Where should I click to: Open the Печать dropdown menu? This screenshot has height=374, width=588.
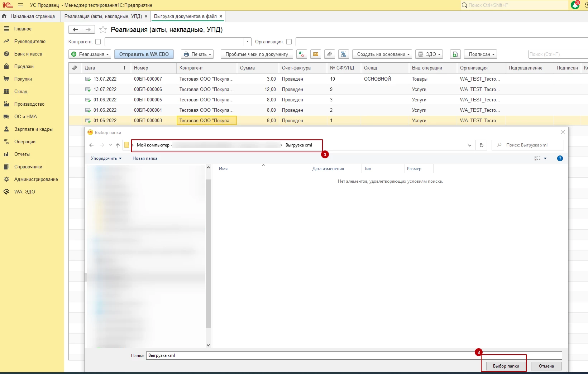(197, 54)
